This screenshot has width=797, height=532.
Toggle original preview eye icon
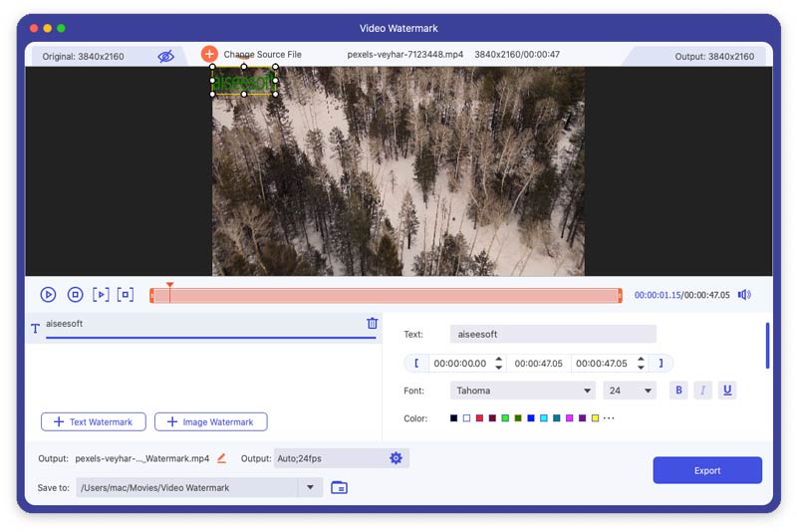pyautogui.click(x=165, y=57)
